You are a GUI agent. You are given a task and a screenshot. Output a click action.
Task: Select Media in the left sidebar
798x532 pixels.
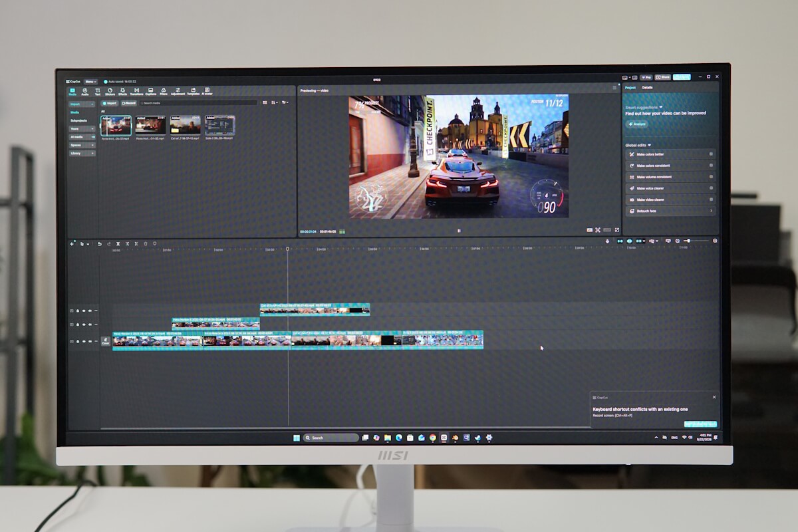75,112
